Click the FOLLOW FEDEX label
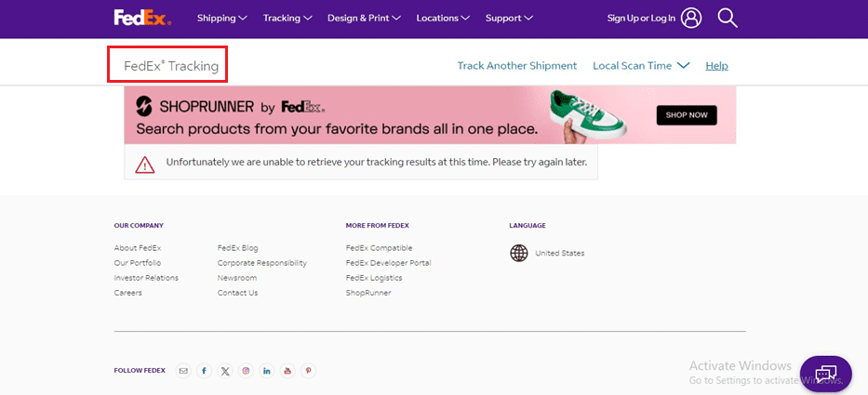This screenshot has height=395, width=868. pyautogui.click(x=140, y=371)
